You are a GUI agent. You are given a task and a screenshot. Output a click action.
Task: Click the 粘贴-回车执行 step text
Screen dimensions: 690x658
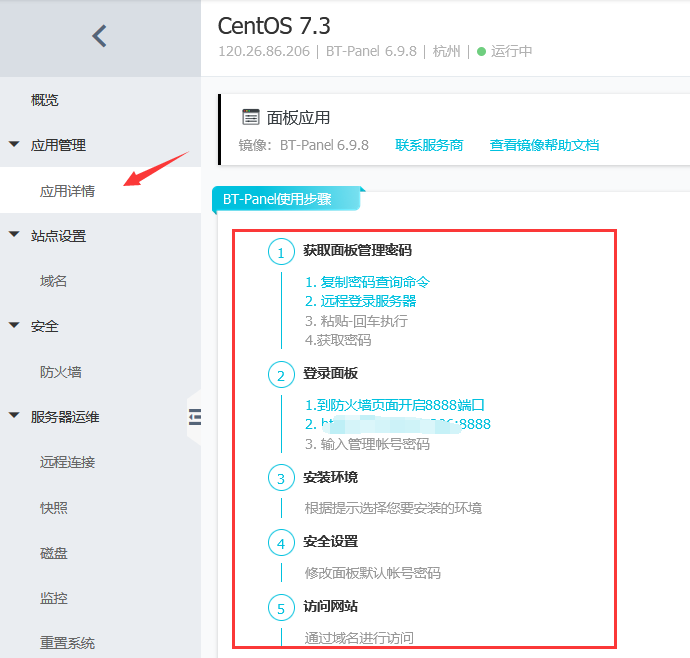(364, 321)
